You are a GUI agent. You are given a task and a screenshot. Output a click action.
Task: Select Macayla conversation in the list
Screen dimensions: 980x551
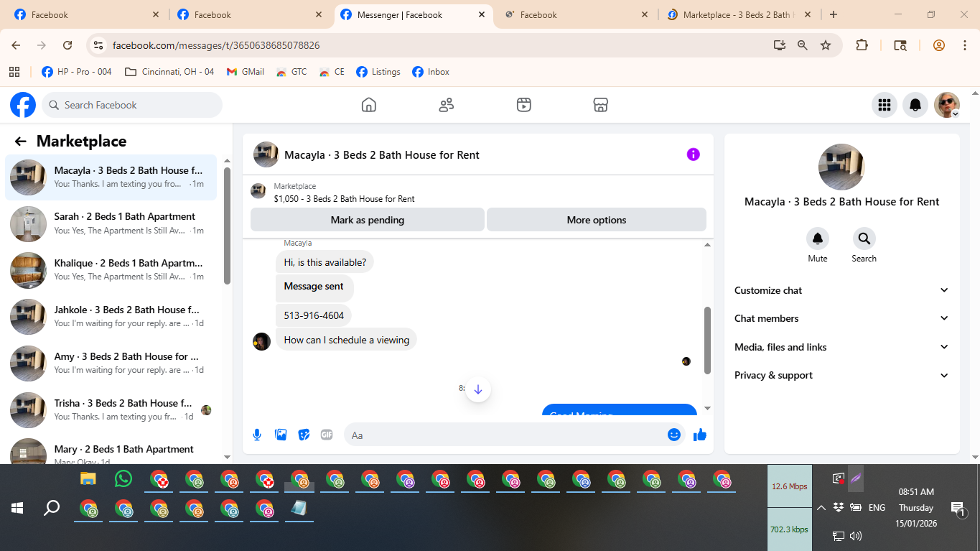(x=111, y=177)
